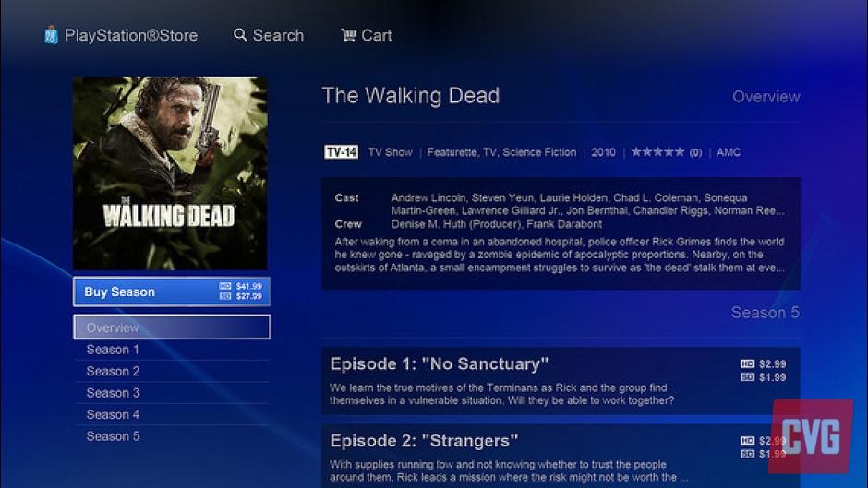Click the TV-14 rating badge
The width and height of the screenshot is (868, 488).
(341, 152)
